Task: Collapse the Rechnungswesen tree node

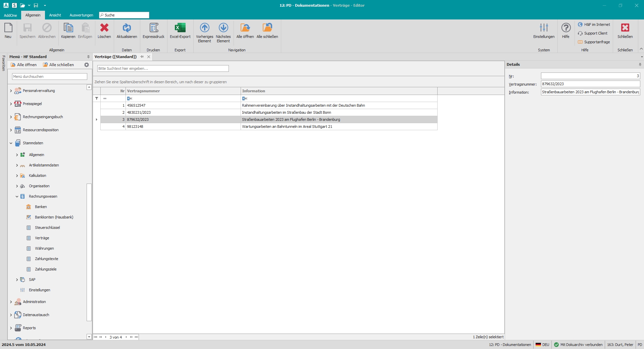Action: 17,197
